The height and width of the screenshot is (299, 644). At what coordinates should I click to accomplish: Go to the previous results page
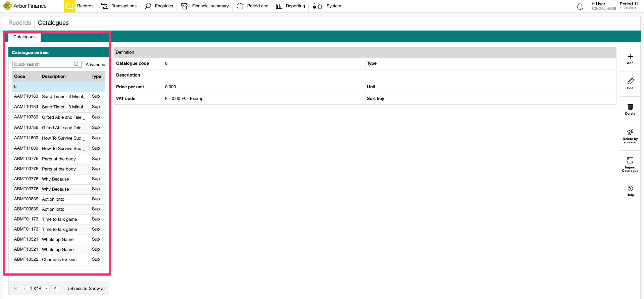(25, 288)
